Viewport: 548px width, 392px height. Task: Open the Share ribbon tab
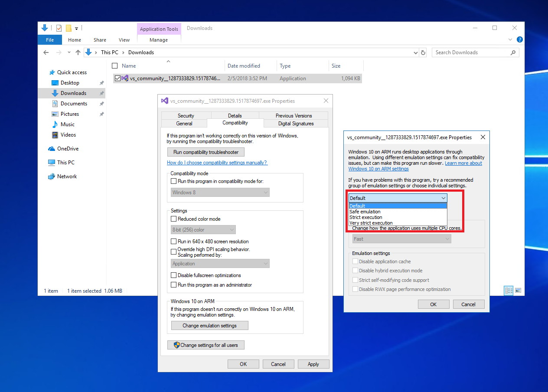click(100, 40)
